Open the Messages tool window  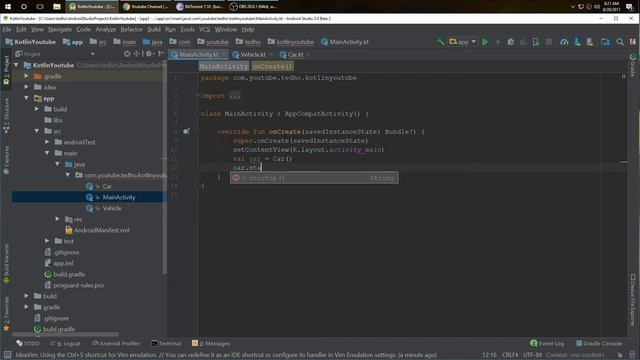coord(211,343)
